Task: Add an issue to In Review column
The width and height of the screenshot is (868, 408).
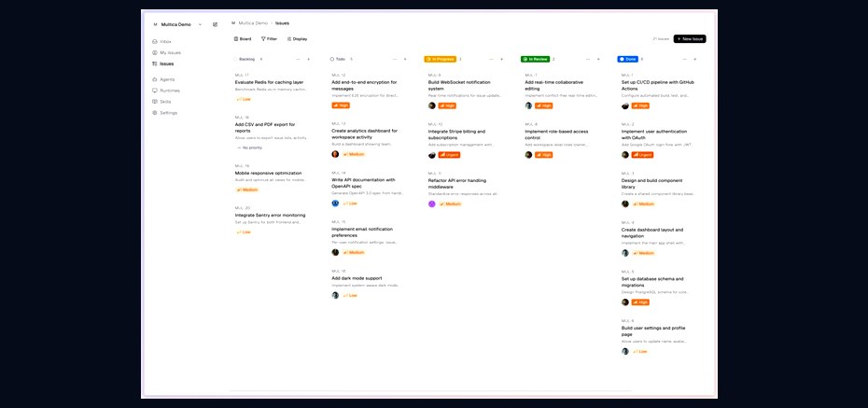Action: [x=598, y=59]
